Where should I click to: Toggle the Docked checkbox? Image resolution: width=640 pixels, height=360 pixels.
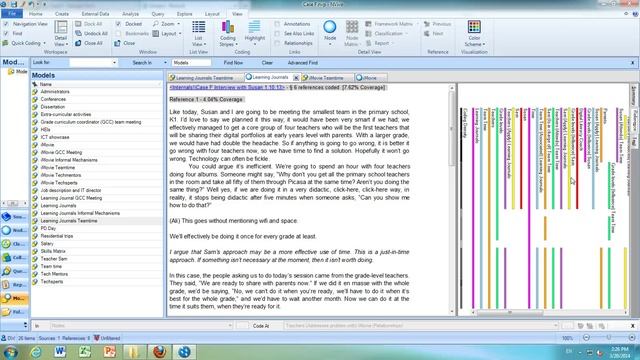118,24
